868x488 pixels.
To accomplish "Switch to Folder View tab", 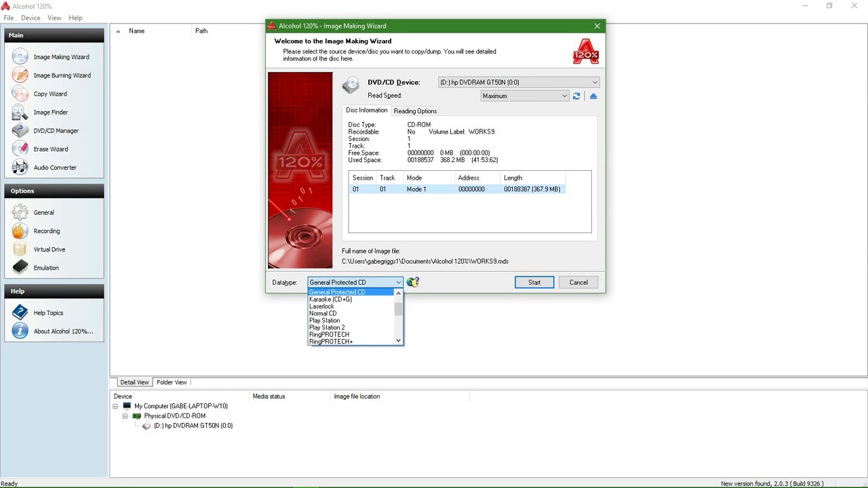I will (x=172, y=382).
